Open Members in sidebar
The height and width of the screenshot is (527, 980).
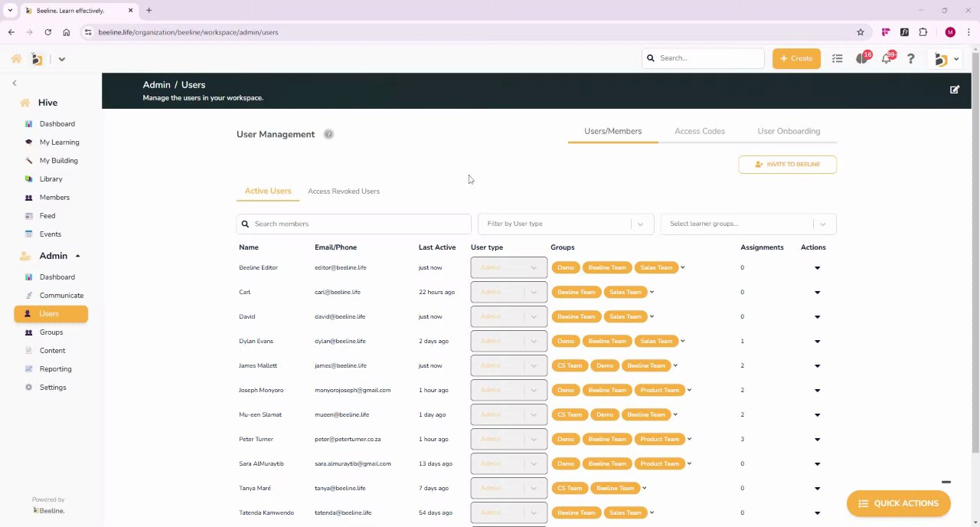(x=54, y=198)
